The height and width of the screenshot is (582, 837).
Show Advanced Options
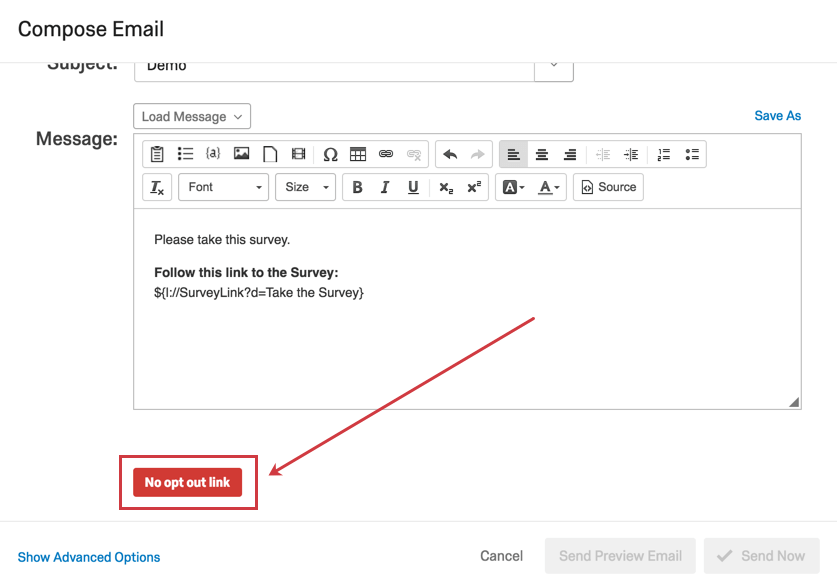(89, 557)
